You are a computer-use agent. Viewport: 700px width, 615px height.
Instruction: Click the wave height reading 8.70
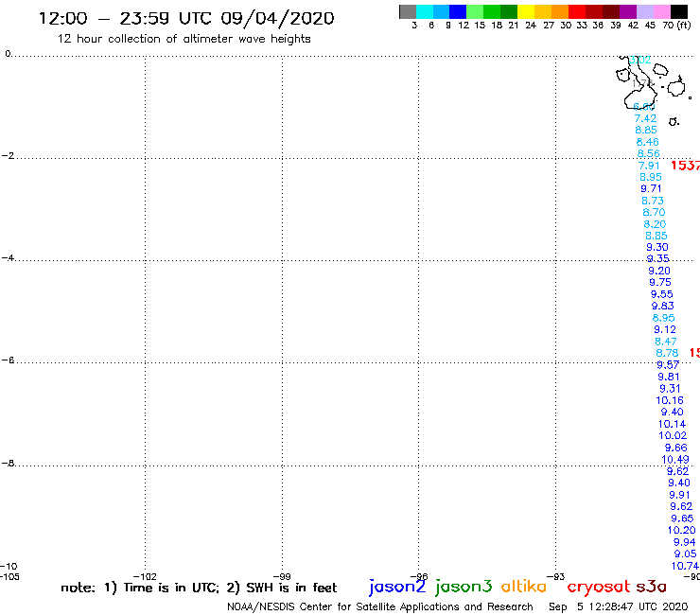[x=654, y=213]
